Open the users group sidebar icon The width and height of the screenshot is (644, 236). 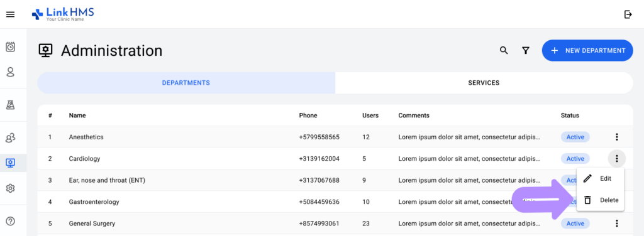tap(10, 138)
